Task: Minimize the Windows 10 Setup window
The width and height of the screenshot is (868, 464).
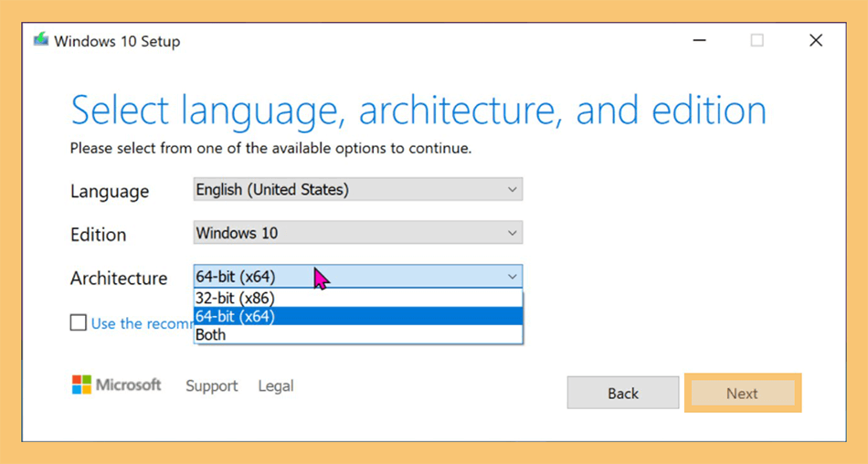Action: [x=699, y=40]
